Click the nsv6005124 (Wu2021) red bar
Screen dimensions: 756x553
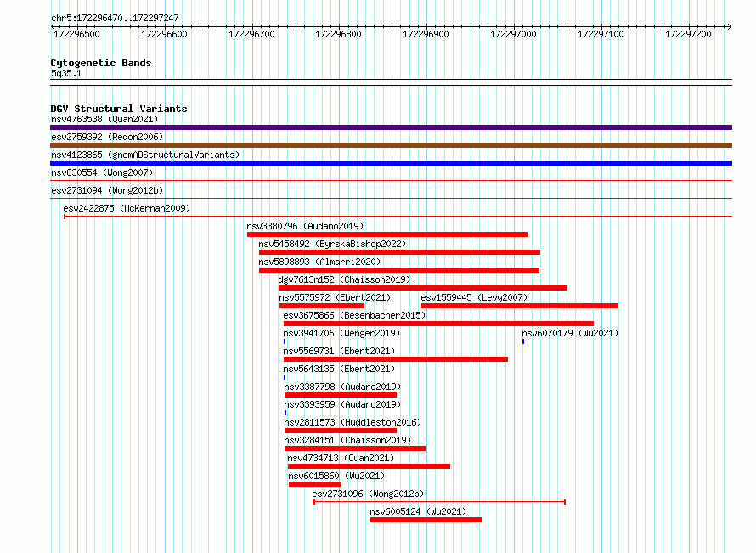[x=426, y=520]
